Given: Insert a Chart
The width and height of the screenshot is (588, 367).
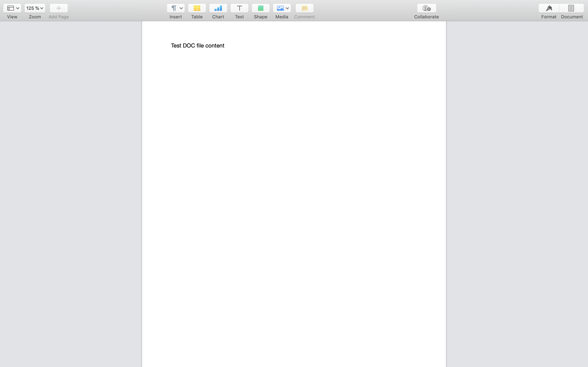Looking at the screenshot, I should (x=218, y=8).
